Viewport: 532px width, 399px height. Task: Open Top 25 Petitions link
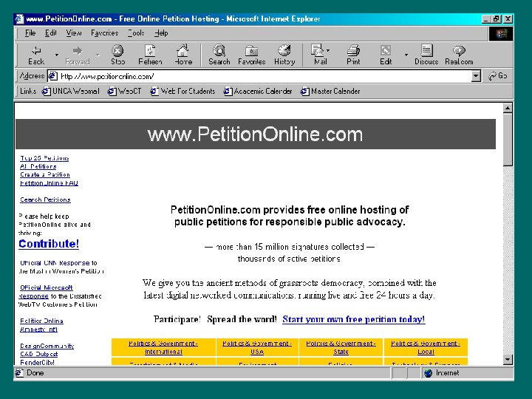pos(44,158)
